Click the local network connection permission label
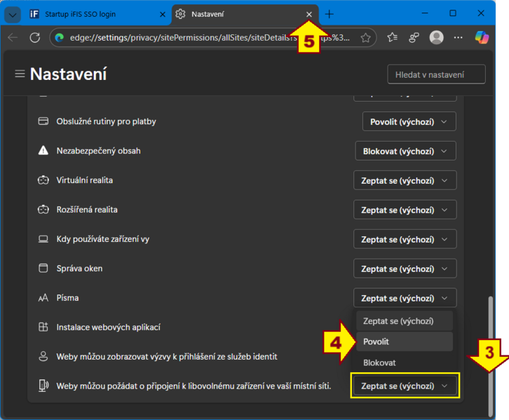The height and width of the screenshot is (420, 509). click(194, 386)
